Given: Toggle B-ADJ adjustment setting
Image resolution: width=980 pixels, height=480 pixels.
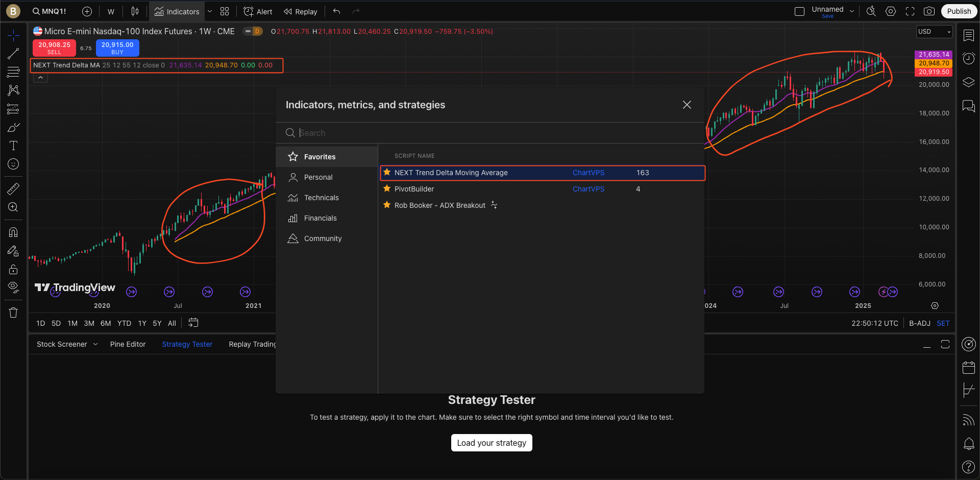Looking at the screenshot, I should (x=919, y=323).
